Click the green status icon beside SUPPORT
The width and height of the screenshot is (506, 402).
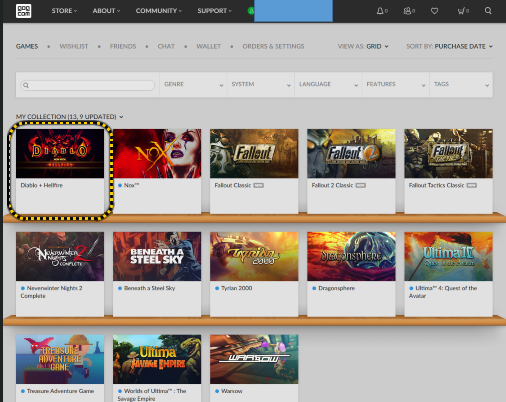pos(251,11)
